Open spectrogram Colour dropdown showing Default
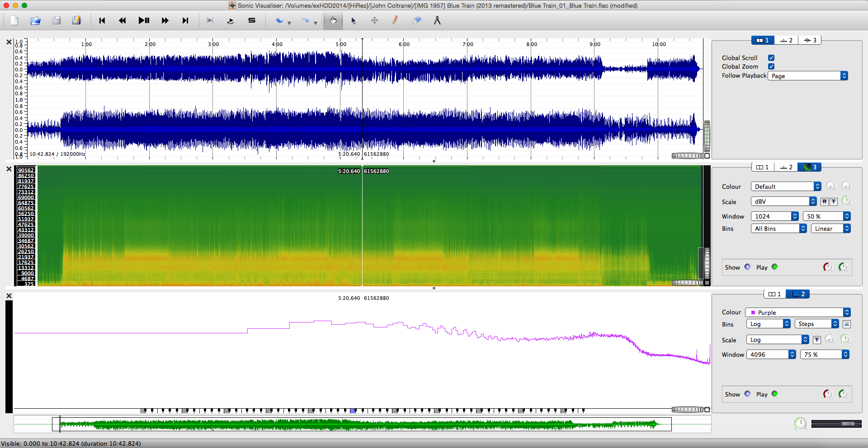The width and height of the screenshot is (868, 448). tap(786, 187)
